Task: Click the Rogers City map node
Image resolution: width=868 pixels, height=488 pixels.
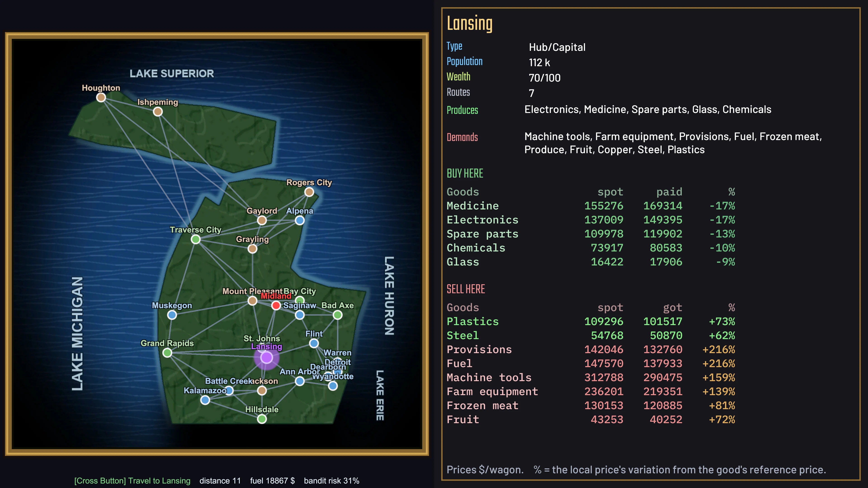Action: (309, 192)
